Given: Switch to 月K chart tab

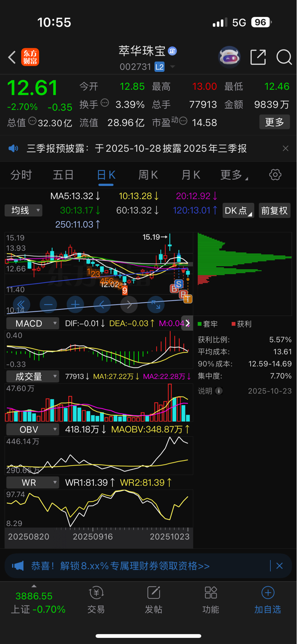Looking at the screenshot, I should (x=191, y=175).
